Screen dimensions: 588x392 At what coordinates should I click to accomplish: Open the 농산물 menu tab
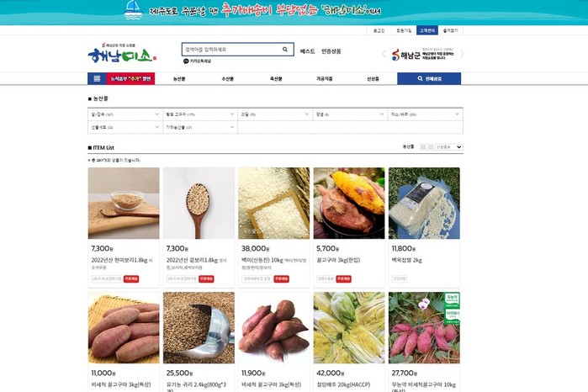point(179,79)
